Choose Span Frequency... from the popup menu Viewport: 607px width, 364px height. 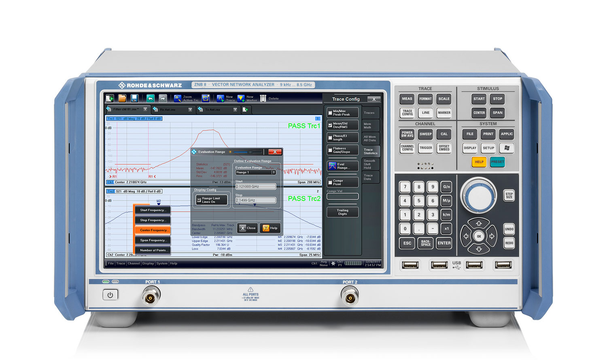coord(153,240)
